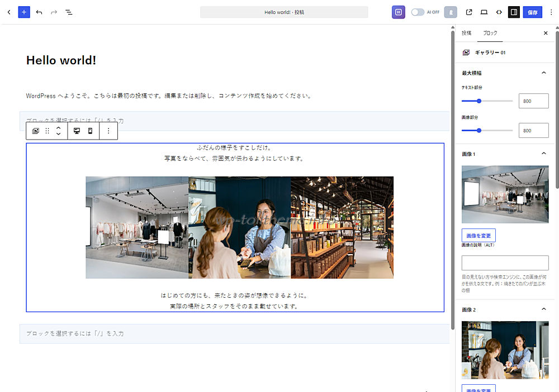
Task: Open the document overview list icon
Action: (69, 12)
